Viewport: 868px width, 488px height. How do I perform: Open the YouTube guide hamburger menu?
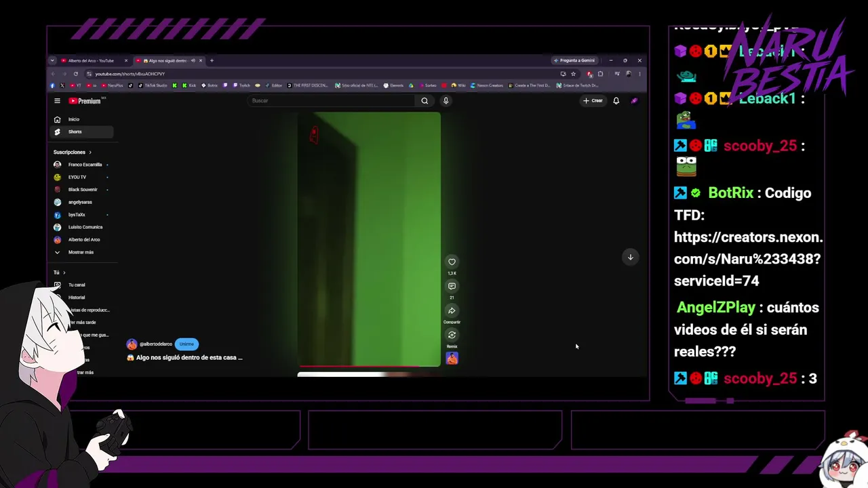point(57,101)
